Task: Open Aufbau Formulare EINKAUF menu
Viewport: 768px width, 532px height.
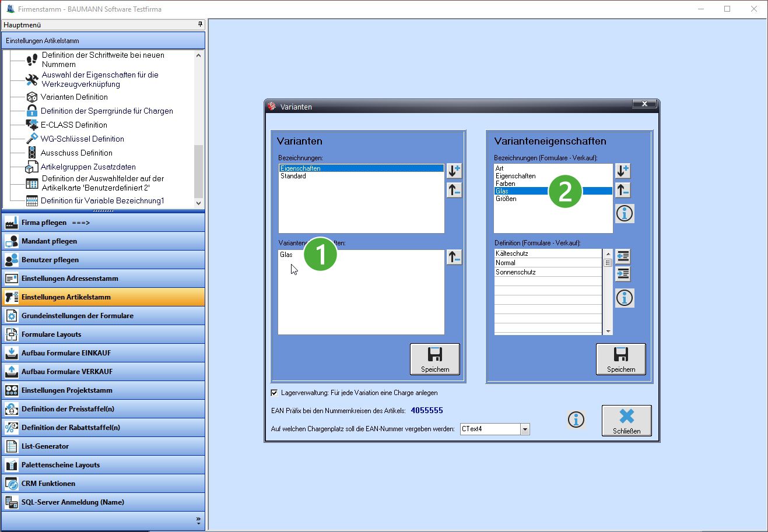Action: [x=103, y=353]
